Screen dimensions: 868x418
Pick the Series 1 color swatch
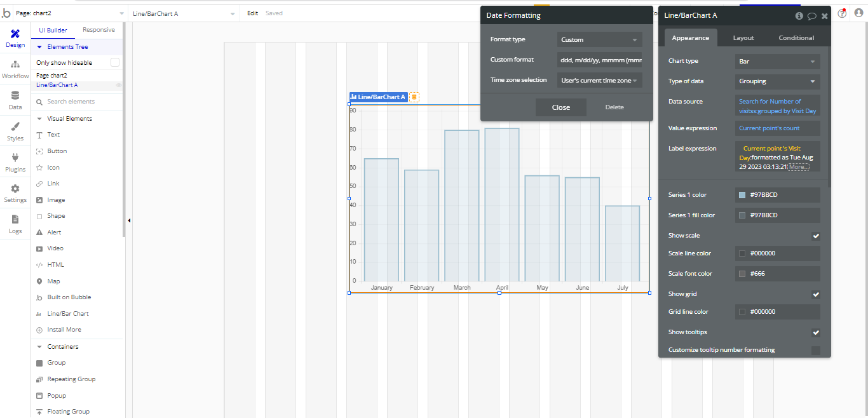[742, 195]
